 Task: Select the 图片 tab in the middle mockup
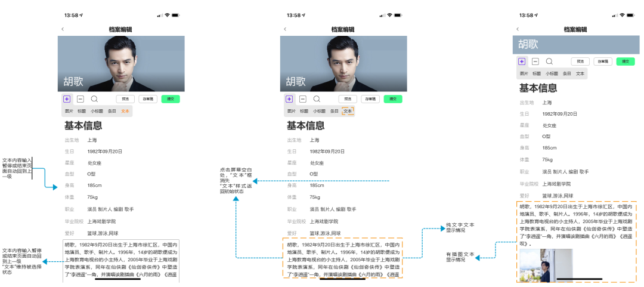(291, 112)
